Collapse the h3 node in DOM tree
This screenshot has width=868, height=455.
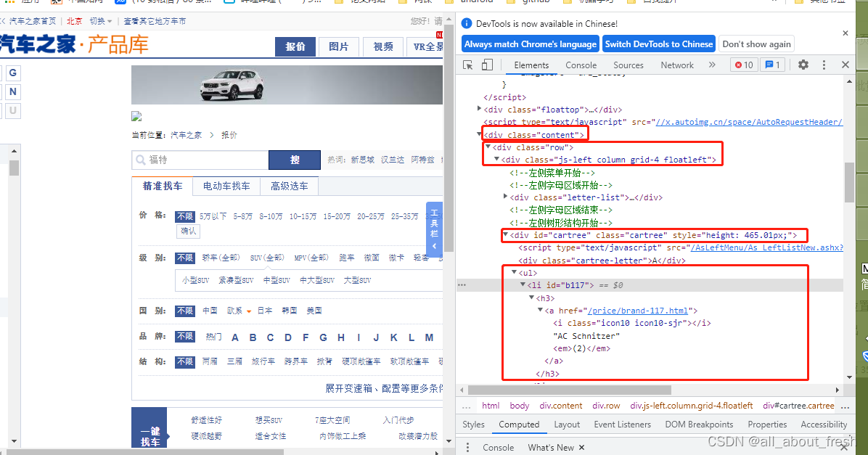(x=531, y=298)
